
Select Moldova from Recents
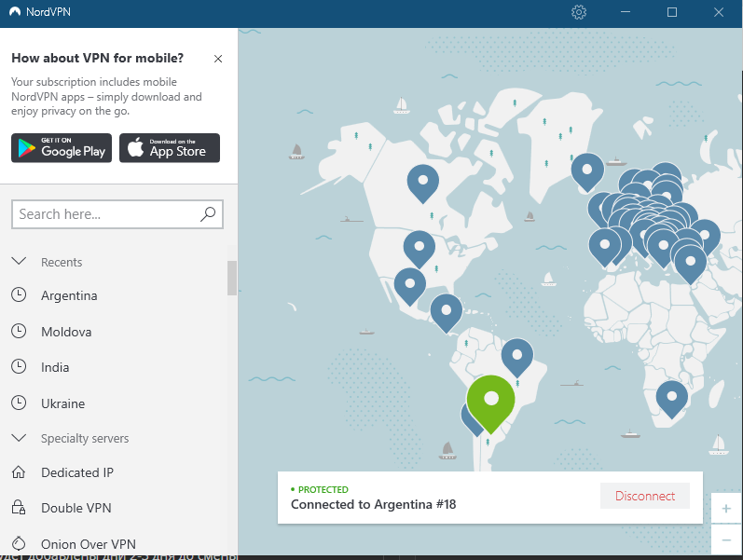[x=66, y=332]
